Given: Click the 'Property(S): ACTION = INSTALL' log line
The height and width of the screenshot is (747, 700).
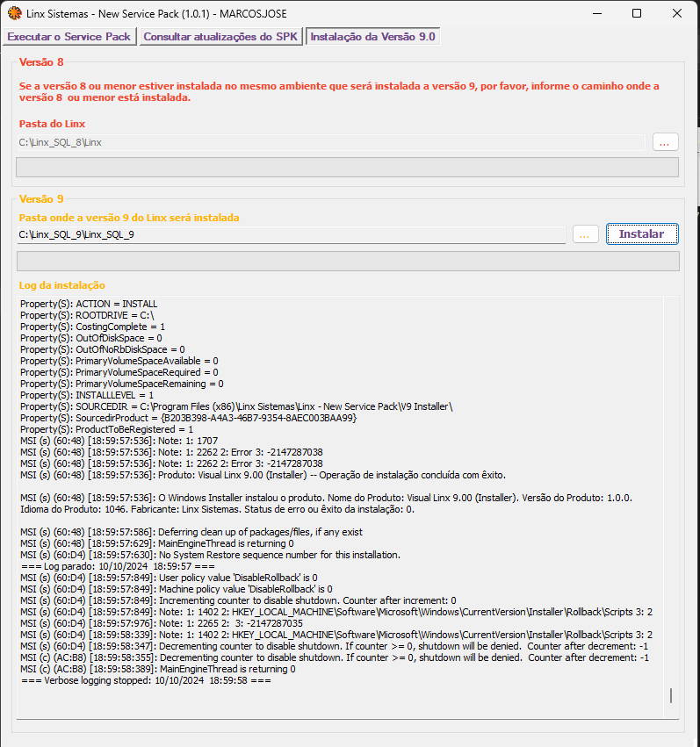Looking at the screenshot, I should point(89,304).
